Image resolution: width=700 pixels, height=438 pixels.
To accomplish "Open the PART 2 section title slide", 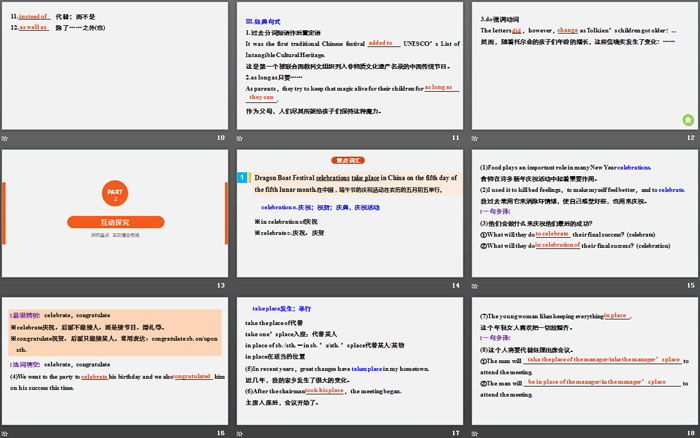I will [x=116, y=212].
